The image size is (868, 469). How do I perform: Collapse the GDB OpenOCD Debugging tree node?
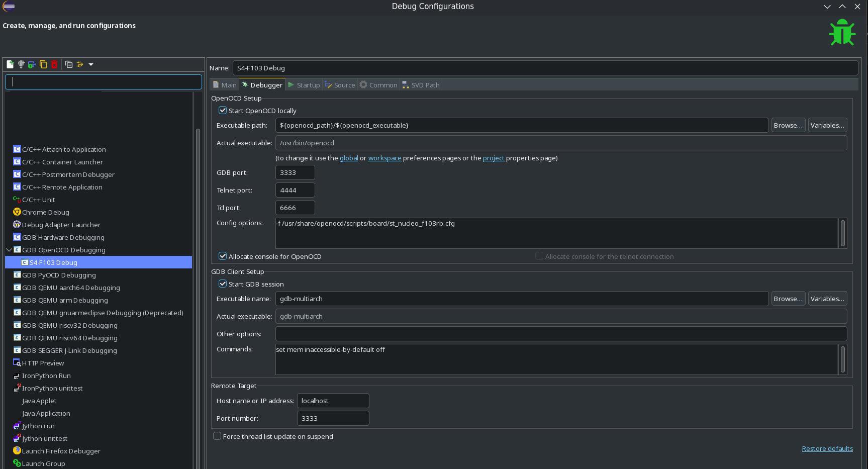[9, 250]
